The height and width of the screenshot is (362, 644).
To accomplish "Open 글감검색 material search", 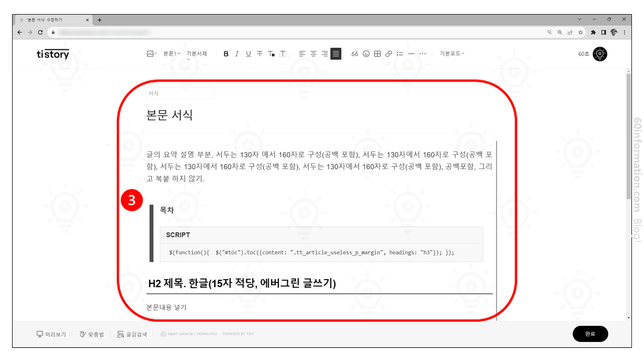I will [x=132, y=334].
